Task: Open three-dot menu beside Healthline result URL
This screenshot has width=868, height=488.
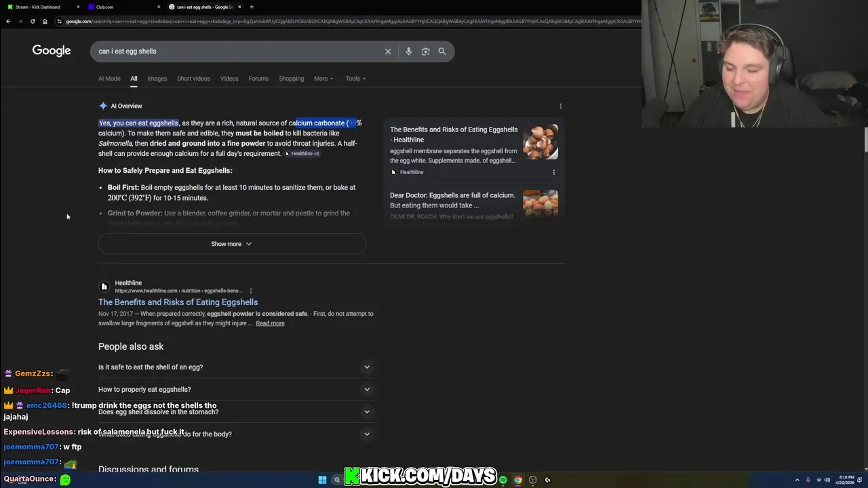Action: point(250,291)
